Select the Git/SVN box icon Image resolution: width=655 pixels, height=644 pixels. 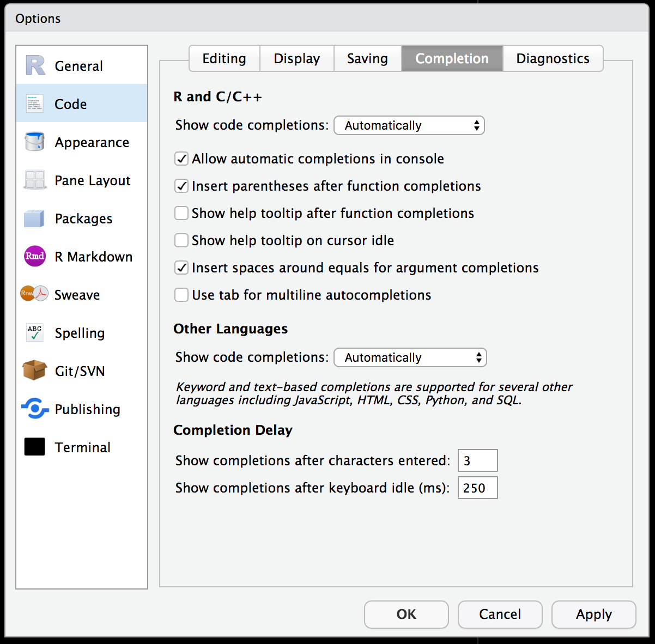tap(34, 370)
